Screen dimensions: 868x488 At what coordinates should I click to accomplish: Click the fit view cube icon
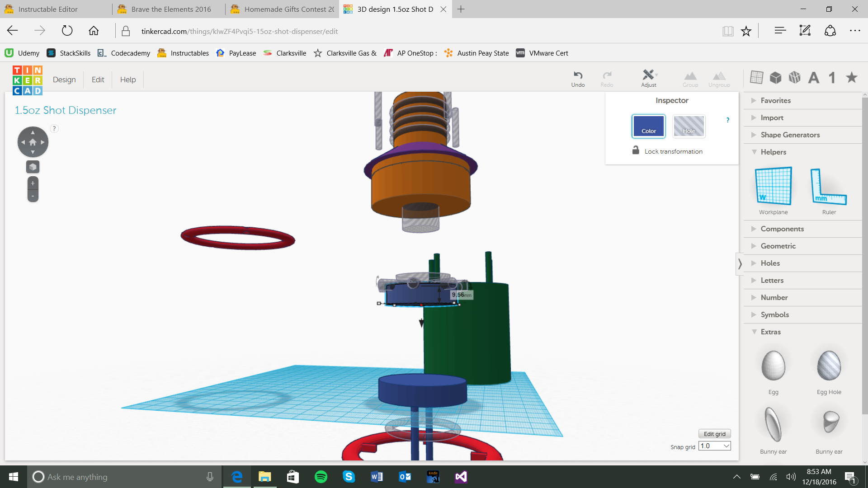[x=33, y=167]
